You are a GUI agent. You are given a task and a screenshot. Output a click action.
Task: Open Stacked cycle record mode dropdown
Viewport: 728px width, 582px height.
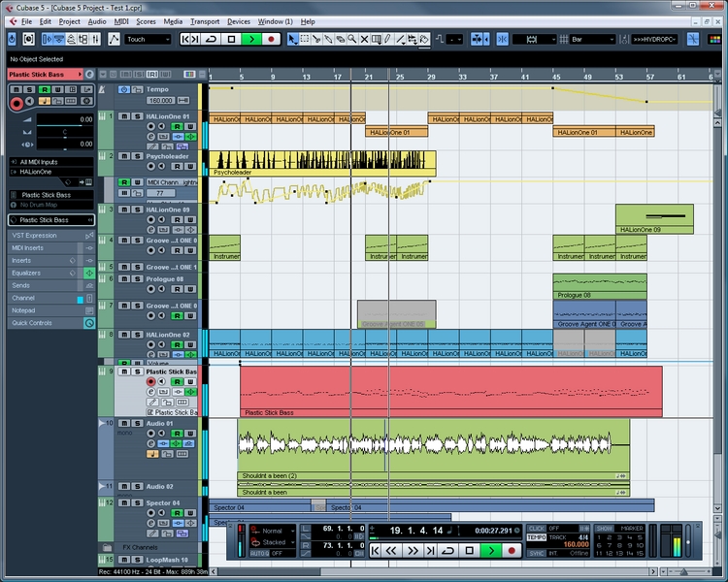273,542
